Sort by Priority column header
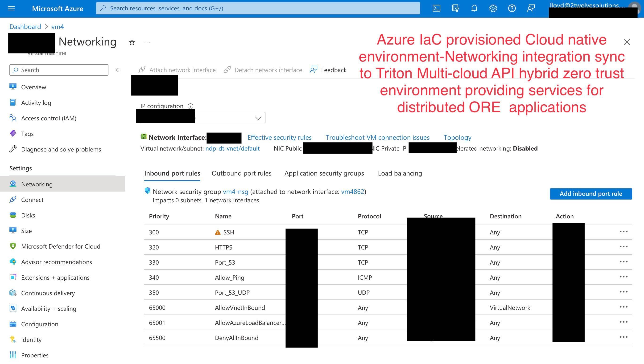The image size is (644, 364). [159, 216]
